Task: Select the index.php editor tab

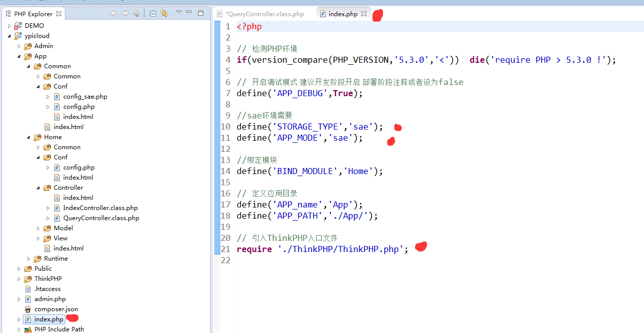Action: click(x=343, y=14)
